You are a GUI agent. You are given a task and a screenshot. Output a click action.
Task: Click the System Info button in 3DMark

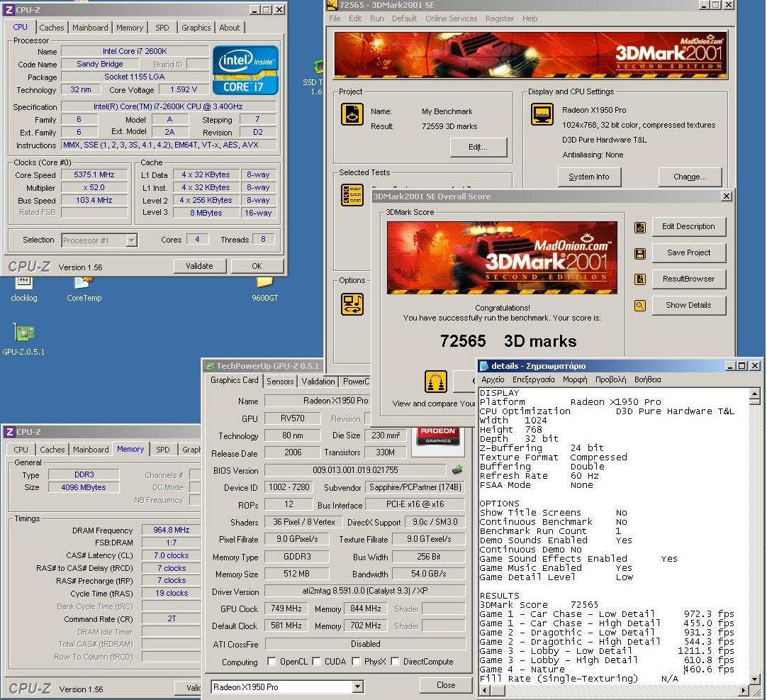pyautogui.click(x=589, y=177)
